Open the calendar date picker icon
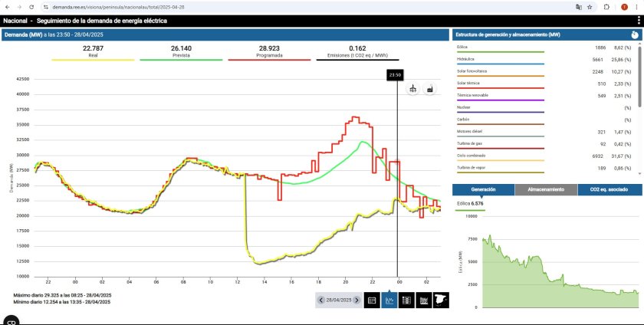This screenshot has height=325, width=644. pos(372,300)
